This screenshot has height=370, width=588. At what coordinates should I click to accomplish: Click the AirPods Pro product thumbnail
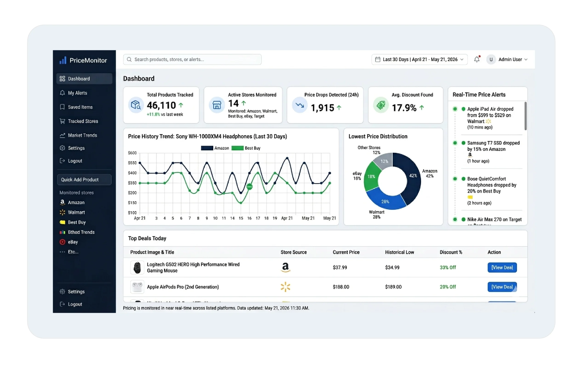pos(137,287)
